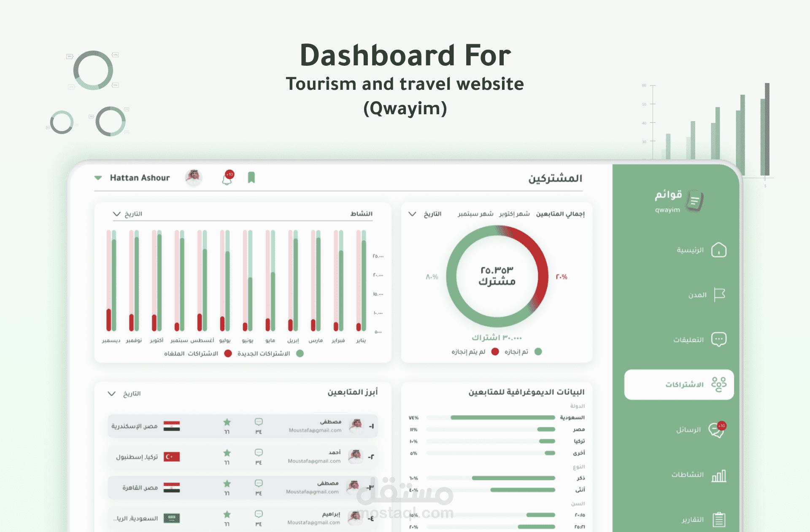Open first مصطفى follower avatar in row ١
Screen dimensions: 810x532
(357, 426)
